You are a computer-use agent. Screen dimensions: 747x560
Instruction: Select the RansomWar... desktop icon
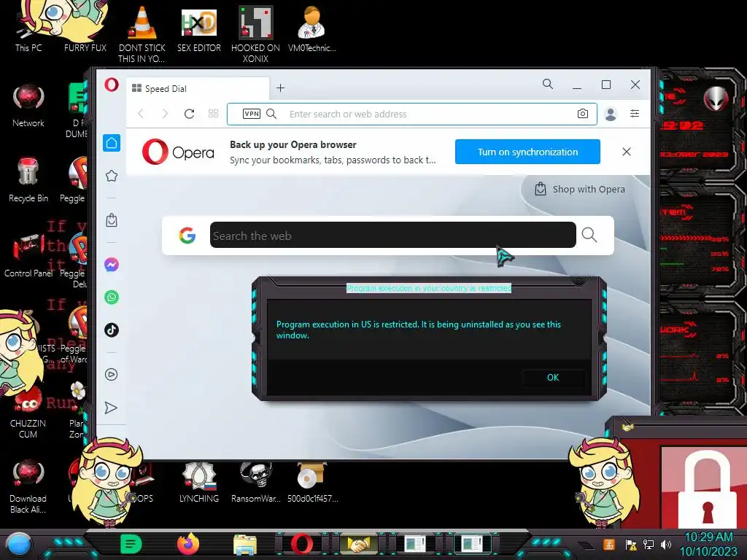[x=255, y=483]
